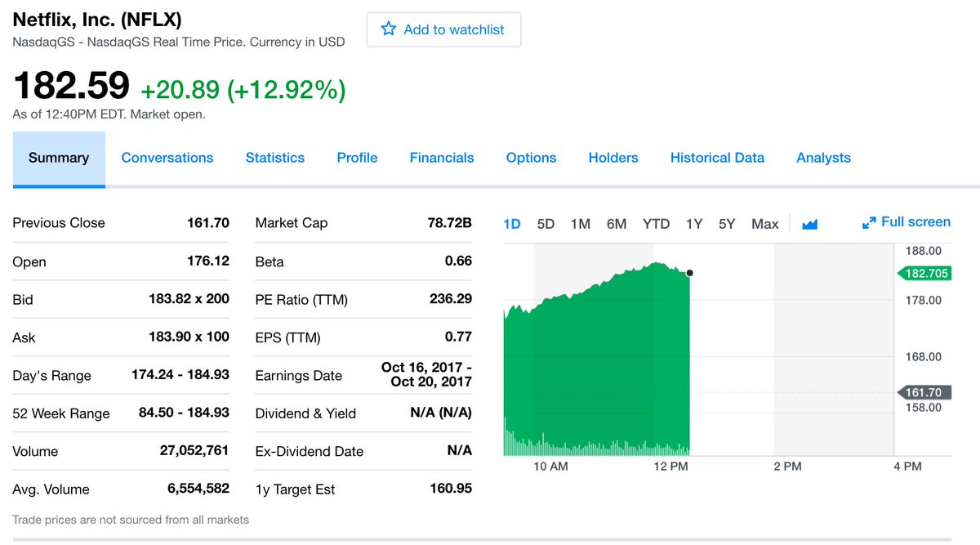Click the Bid value 183.82 x 200
Viewport: 980px width, 545px height.
(x=189, y=299)
